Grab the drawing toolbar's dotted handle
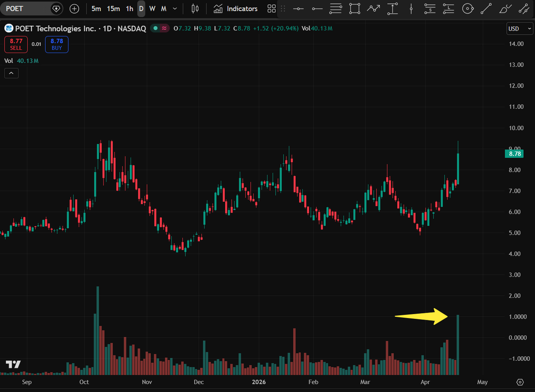The width and height of the screenshot is (535, 392). point(283,8)
